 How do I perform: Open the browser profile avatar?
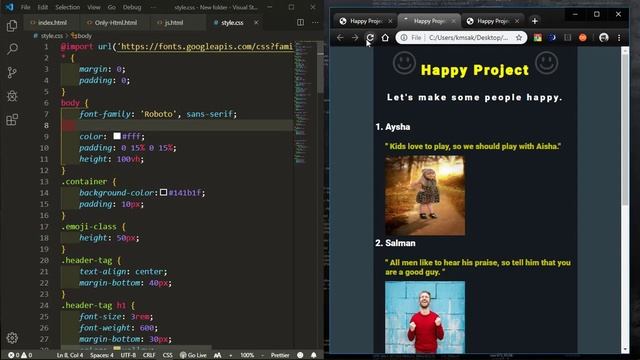tap(603, 38)
